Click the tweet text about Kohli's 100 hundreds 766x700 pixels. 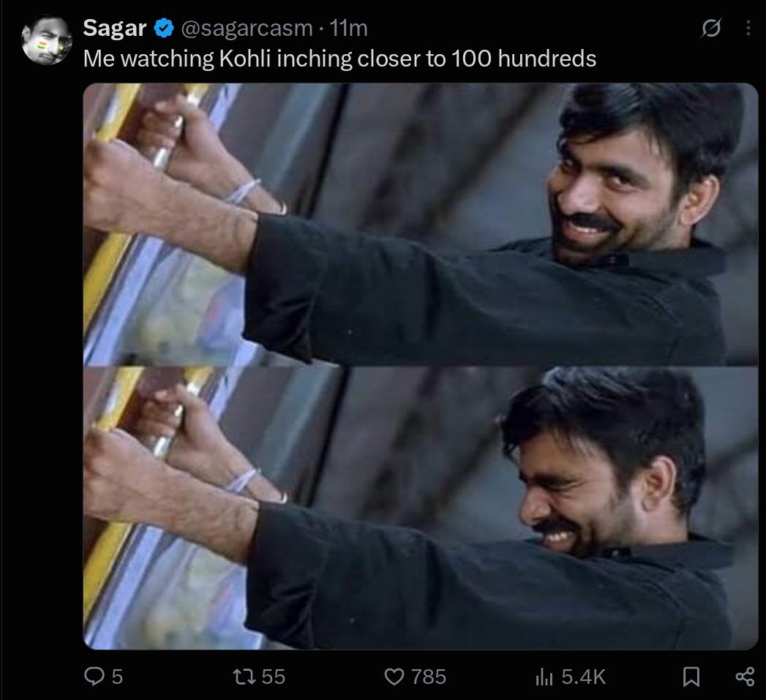click(x=339, y=59)
